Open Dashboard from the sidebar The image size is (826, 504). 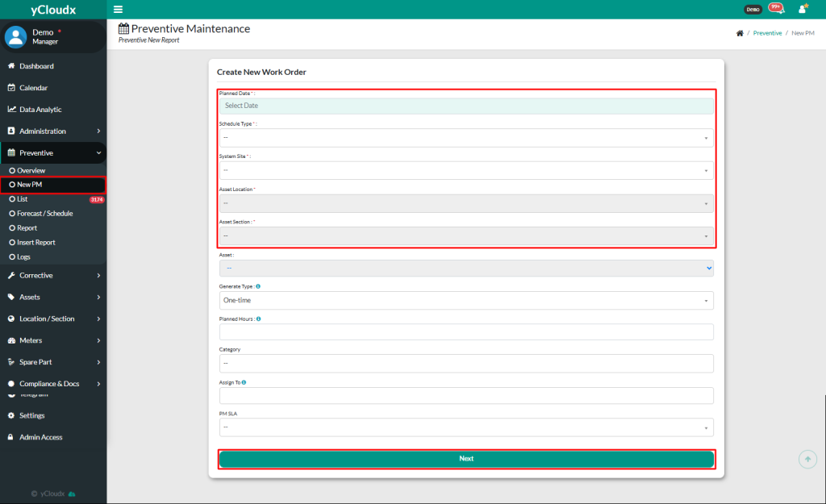click(x=36, y=66)
